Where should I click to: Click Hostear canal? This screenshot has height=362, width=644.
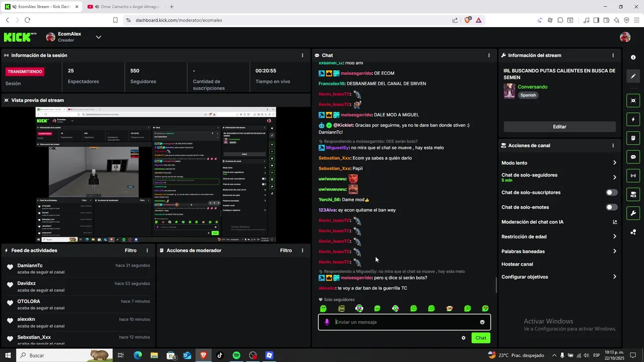tap(517, 264)
